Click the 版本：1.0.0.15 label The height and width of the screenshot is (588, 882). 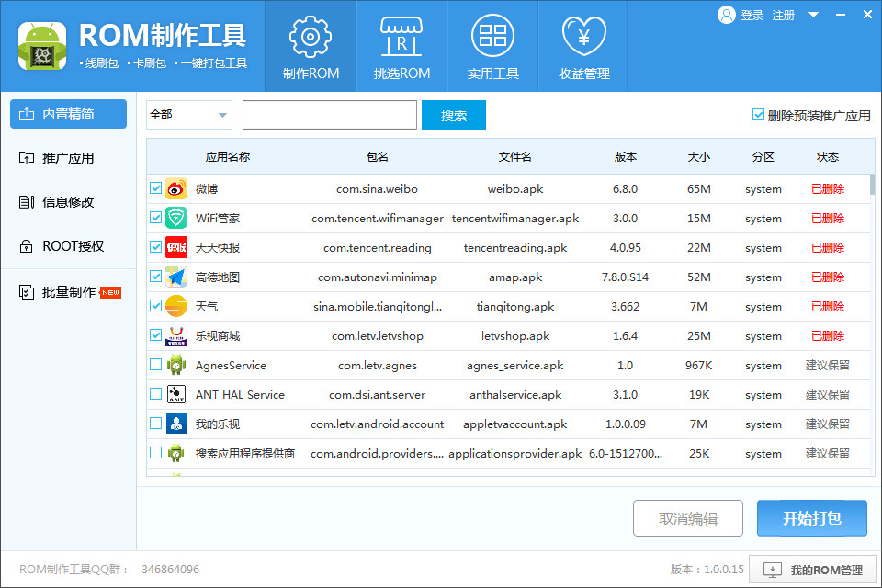pos(707,570)
